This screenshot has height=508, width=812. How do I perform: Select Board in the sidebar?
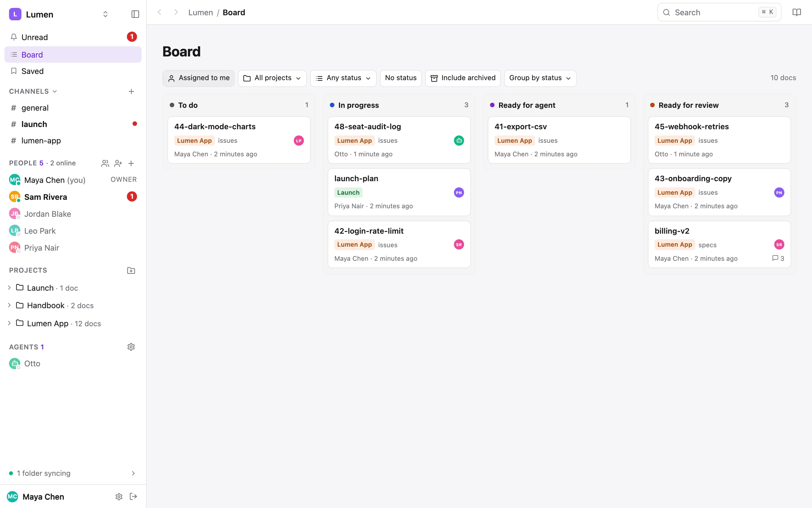[x=73, y=54]
